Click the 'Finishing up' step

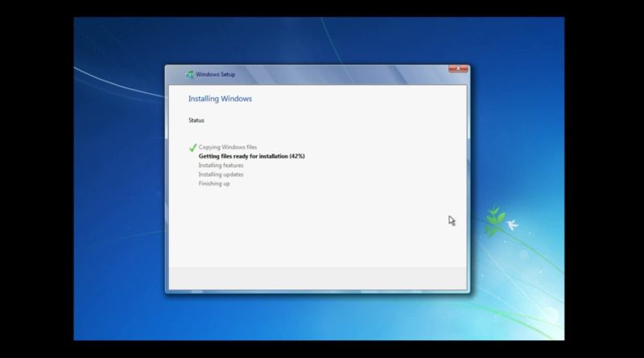(x=214, y=183)
